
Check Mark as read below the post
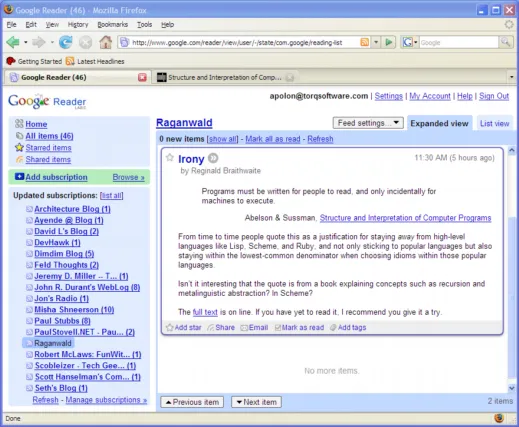coord(299,328)
